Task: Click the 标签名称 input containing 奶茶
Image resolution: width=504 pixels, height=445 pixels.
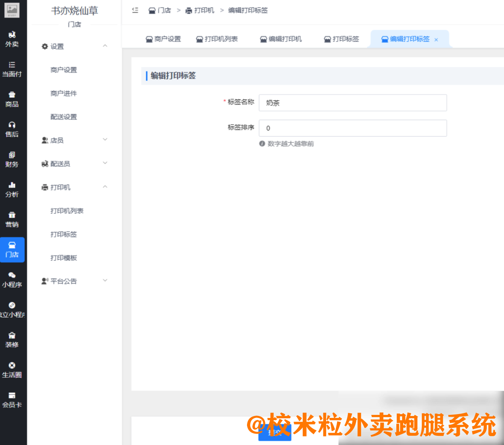Action: coord(352,103)
